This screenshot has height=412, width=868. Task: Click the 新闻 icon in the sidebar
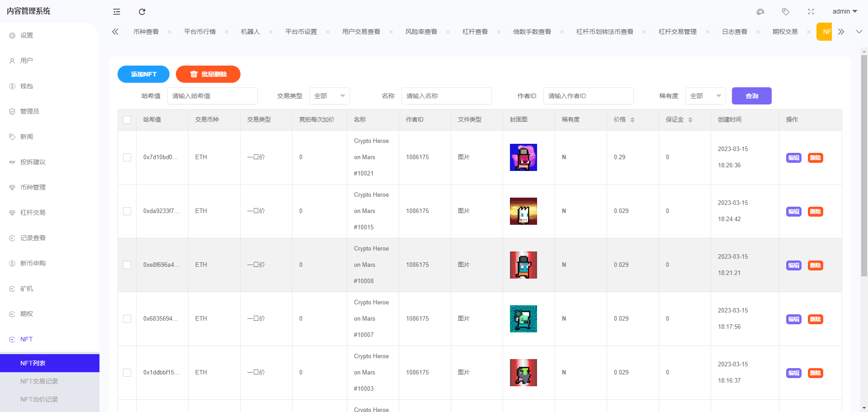click(12, 137)
